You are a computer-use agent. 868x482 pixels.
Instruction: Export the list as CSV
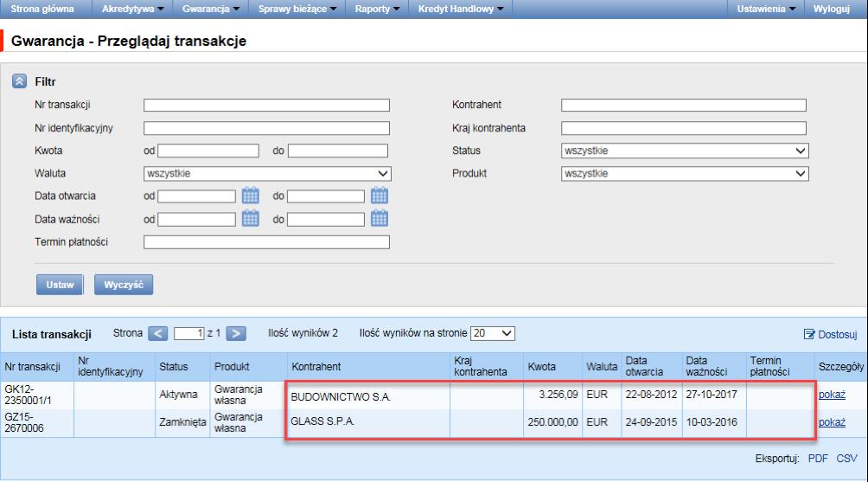846,458
